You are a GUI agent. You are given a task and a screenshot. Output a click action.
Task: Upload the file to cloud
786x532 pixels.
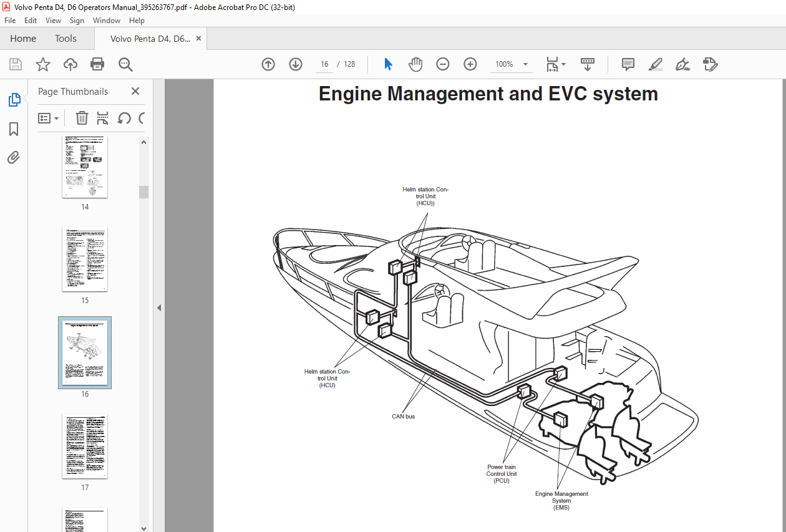(70, 64)
